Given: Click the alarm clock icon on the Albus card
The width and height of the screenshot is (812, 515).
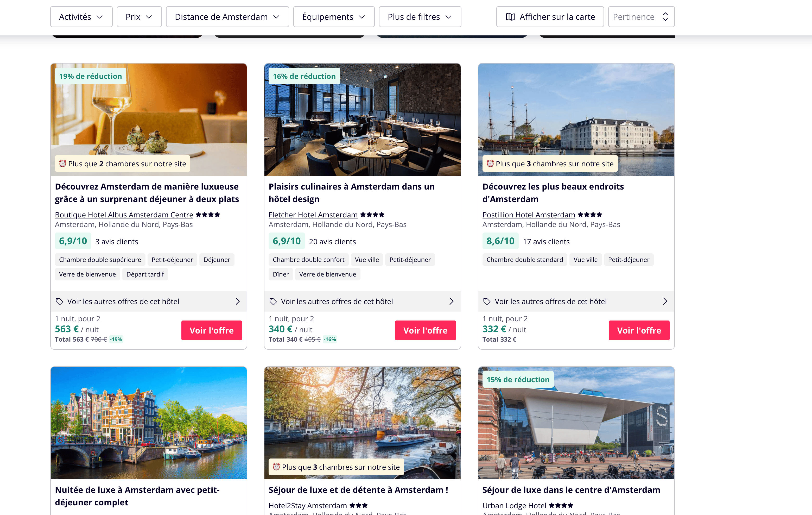Looking at the screenshot, I should (x=63, y=164).
